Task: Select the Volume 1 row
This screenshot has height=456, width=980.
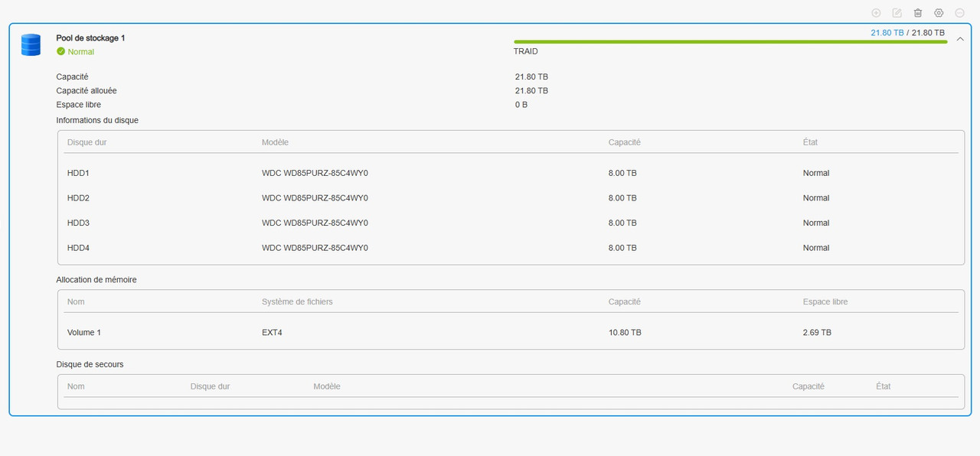Action: [x=511, y=333]
